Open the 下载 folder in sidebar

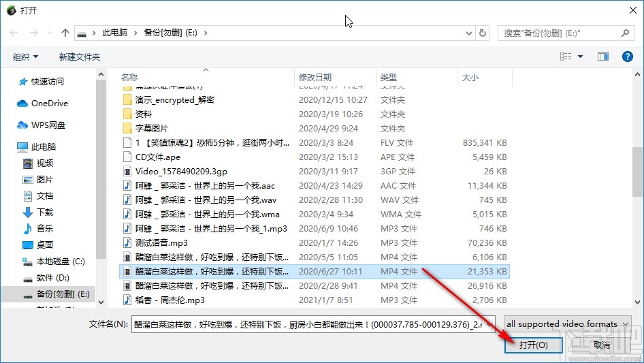[38, 212]
